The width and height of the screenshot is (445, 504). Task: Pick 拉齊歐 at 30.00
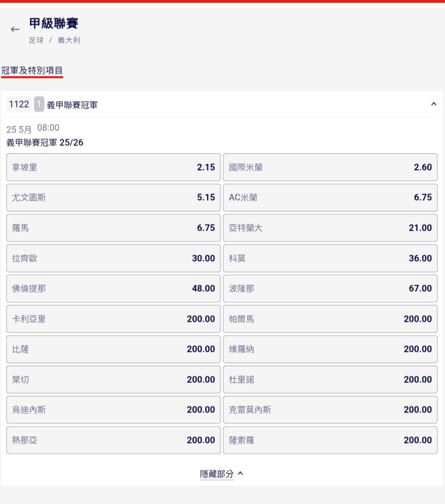113,258
